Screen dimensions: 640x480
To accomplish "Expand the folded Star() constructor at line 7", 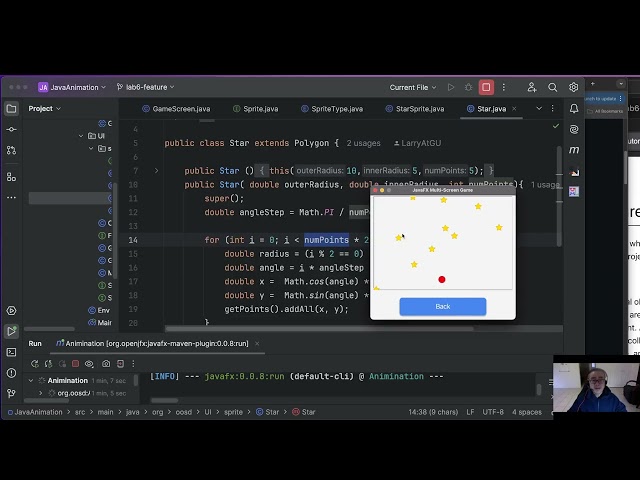I will [156, 171].
